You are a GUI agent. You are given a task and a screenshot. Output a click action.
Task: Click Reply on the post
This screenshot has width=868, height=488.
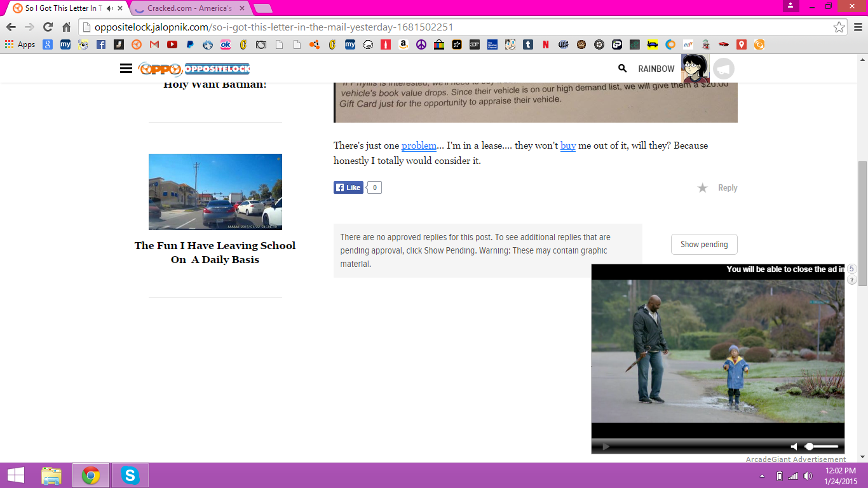(x=728, y=188)
